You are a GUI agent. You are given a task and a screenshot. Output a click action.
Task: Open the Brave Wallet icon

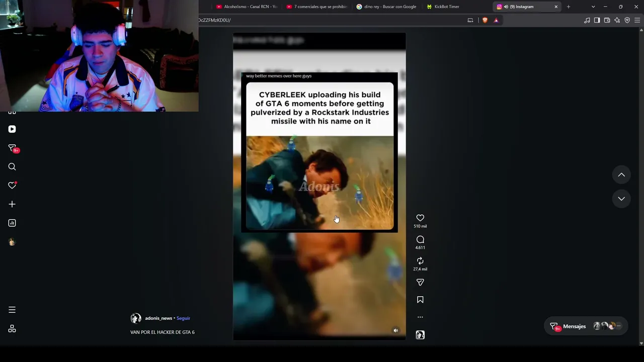click(607, 20)
